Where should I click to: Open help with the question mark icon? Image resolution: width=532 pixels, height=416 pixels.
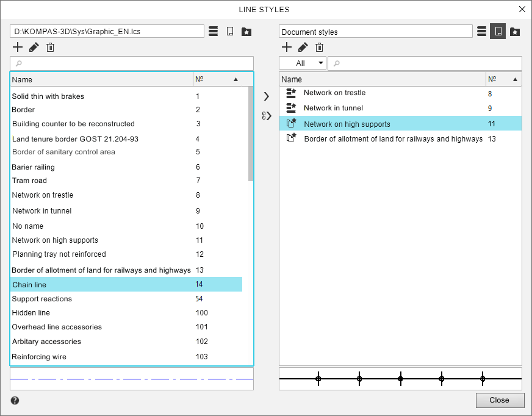15,401
